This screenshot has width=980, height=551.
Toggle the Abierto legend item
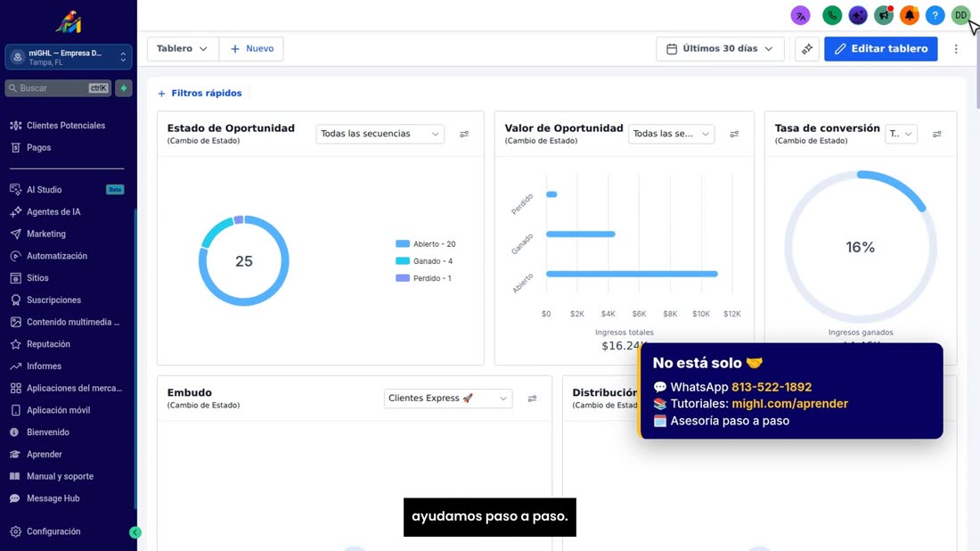[x=426, y=244]
